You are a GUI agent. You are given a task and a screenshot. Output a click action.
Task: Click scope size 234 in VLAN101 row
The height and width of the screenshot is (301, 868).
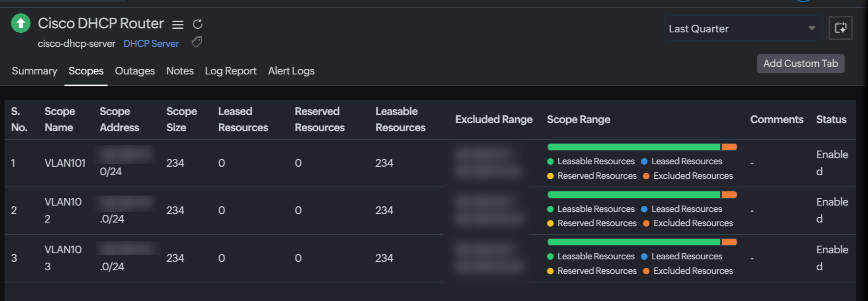175,163
